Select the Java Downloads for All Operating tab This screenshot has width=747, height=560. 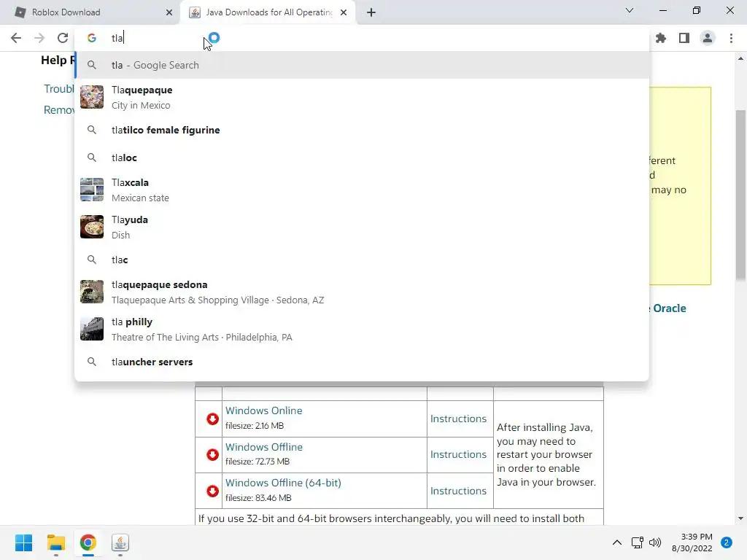(x=268, y=12)
